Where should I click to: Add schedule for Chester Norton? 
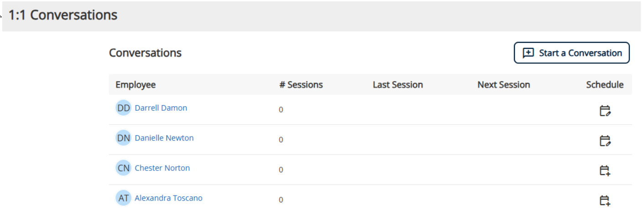pyautogui.click(x=605, y=171)
